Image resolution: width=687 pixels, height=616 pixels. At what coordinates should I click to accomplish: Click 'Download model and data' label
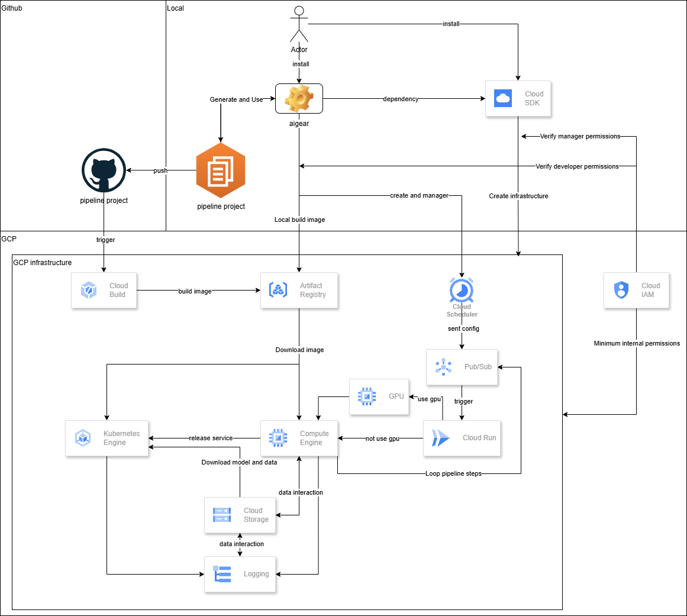239,462
